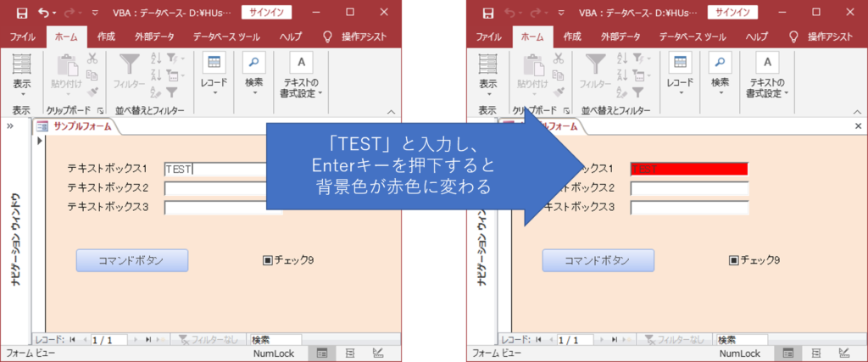868x362 pixels.
Task: Switch to Design View icon in left status bar
Action: click(x=378, y=354)
